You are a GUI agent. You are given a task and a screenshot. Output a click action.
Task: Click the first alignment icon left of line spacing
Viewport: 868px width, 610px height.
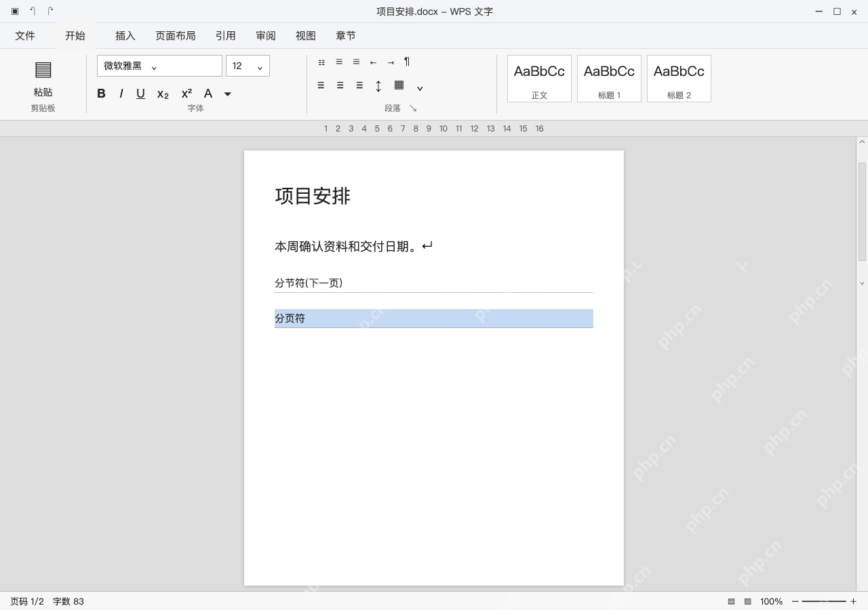point(321,85)
